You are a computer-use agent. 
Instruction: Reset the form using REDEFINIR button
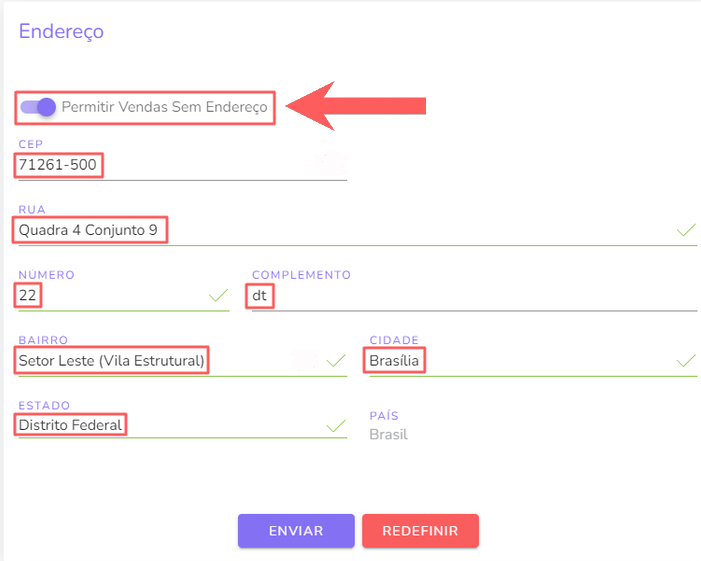[x=420, y=531]
